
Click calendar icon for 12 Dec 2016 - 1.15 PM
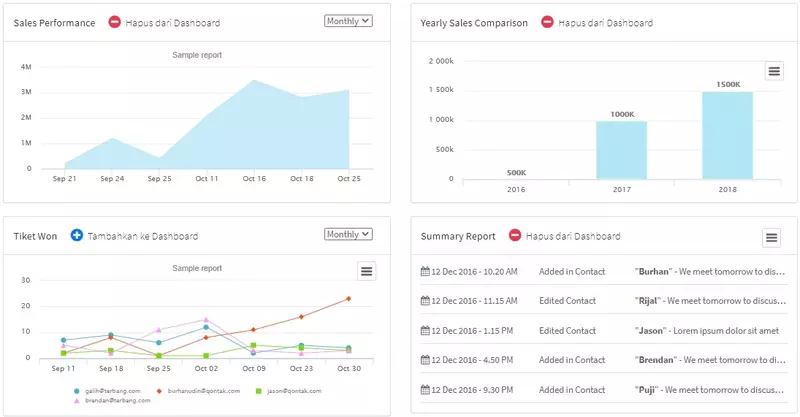pos(425,330)
